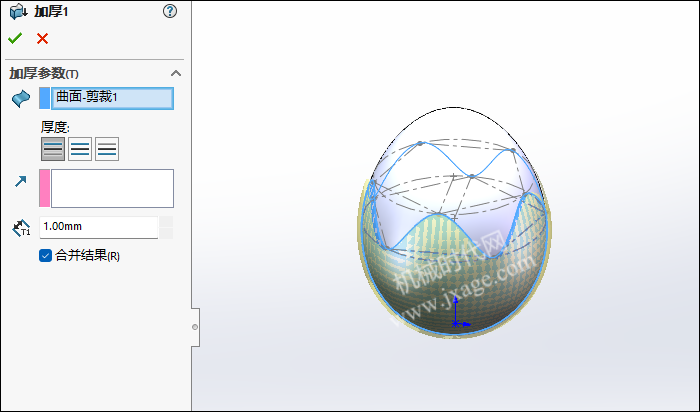Image resolution: width=700 pixels, height=412 pixels.
Task: Open help for the 加厚1 feature
Action: 170,11
